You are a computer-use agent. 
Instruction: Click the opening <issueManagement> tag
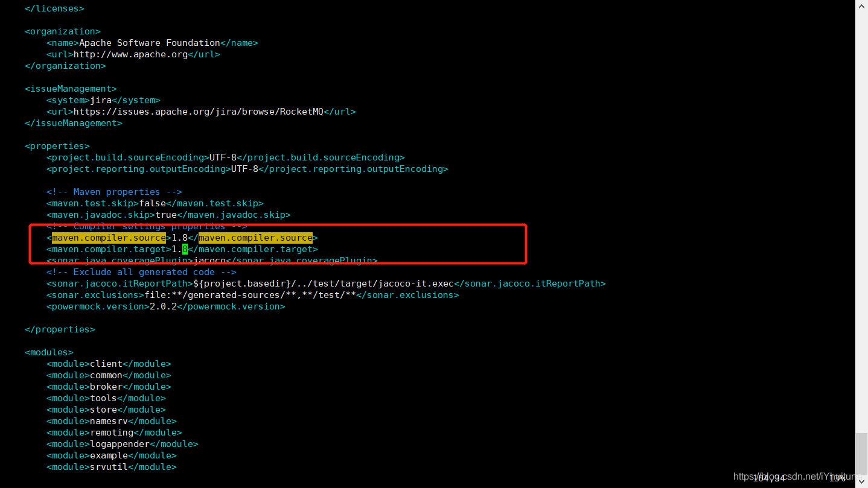[71, 89]
